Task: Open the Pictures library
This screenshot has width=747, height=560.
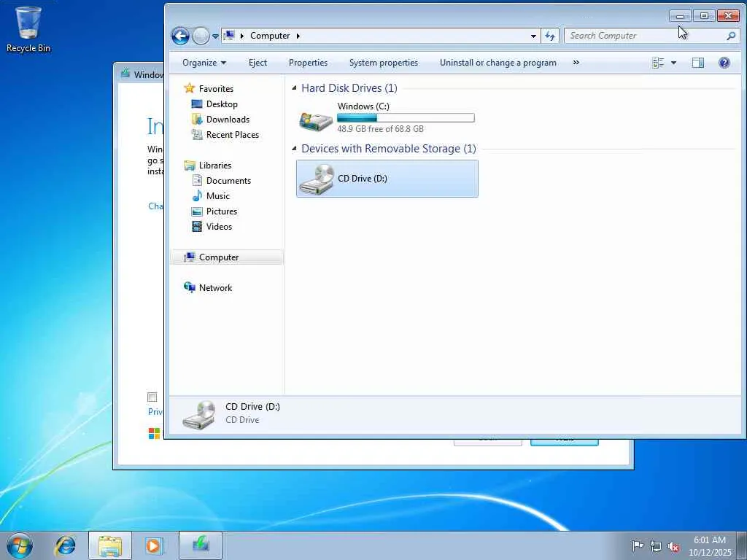Action: (222, 211)
